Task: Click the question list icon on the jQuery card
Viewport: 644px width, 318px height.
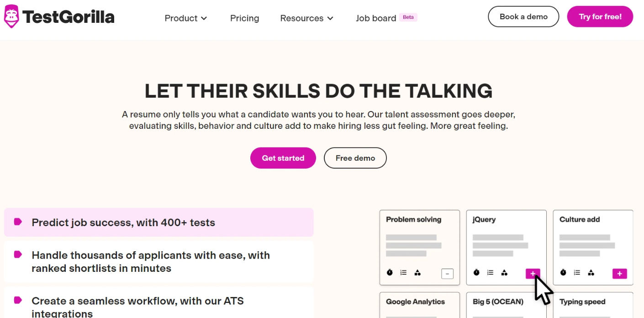Action: point(490,272)
